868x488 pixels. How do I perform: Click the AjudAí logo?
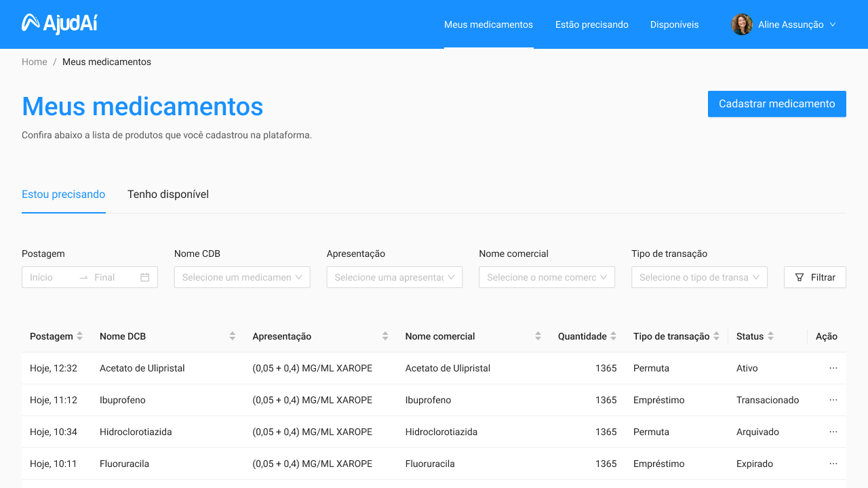point(60,24)
